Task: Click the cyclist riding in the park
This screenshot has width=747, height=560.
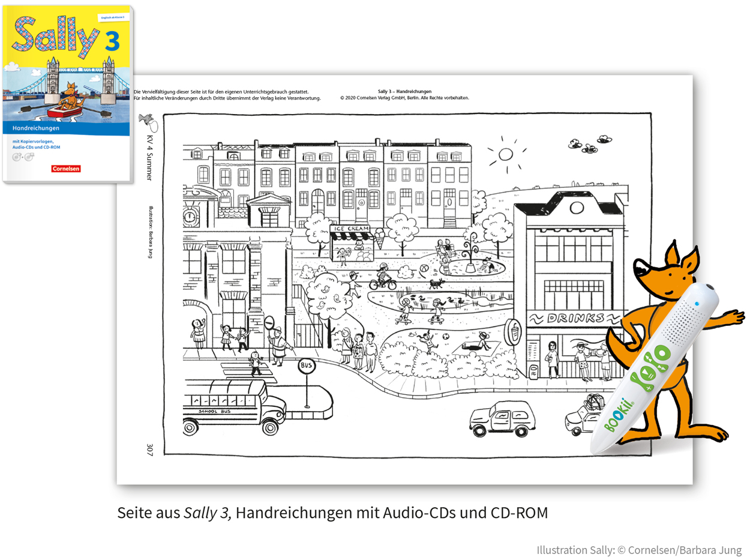Action: 382,278
